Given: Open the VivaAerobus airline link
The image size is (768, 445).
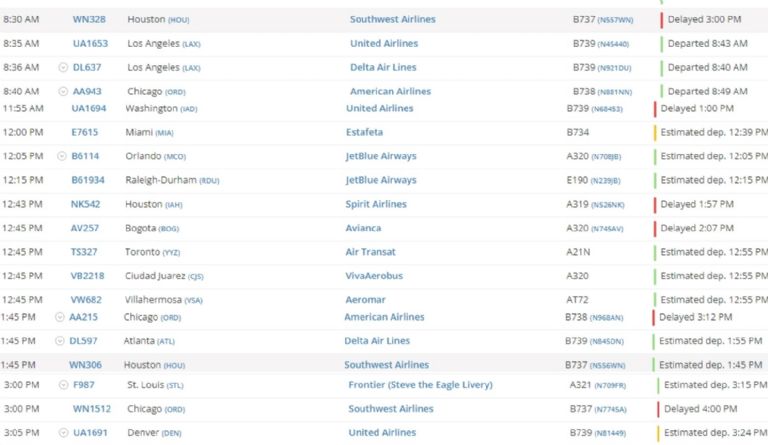Looking at the screenshot, I should (374, 276).
